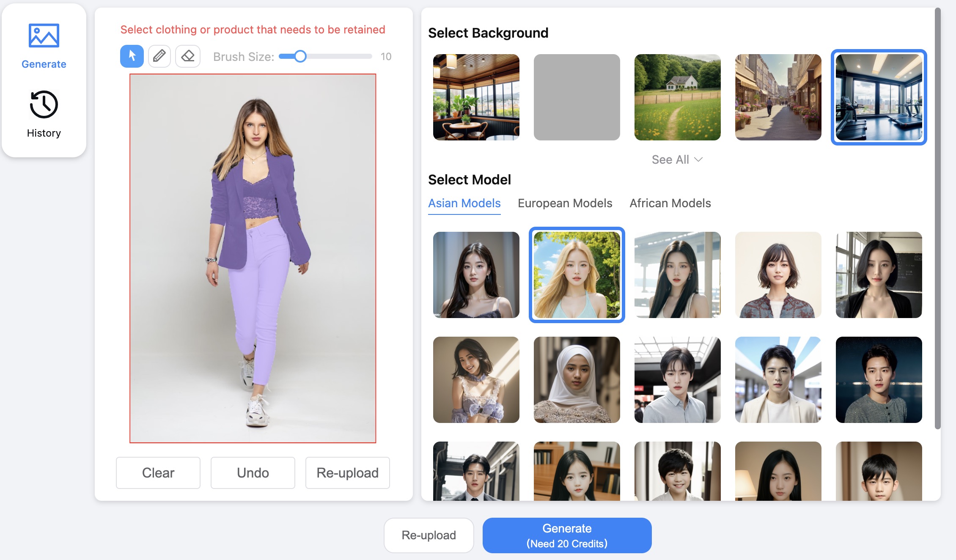This screenshot has height=560, width=956.
Task: Choose the gym with treadmills background
Action: pyautogui.click(x=879, y=97)
